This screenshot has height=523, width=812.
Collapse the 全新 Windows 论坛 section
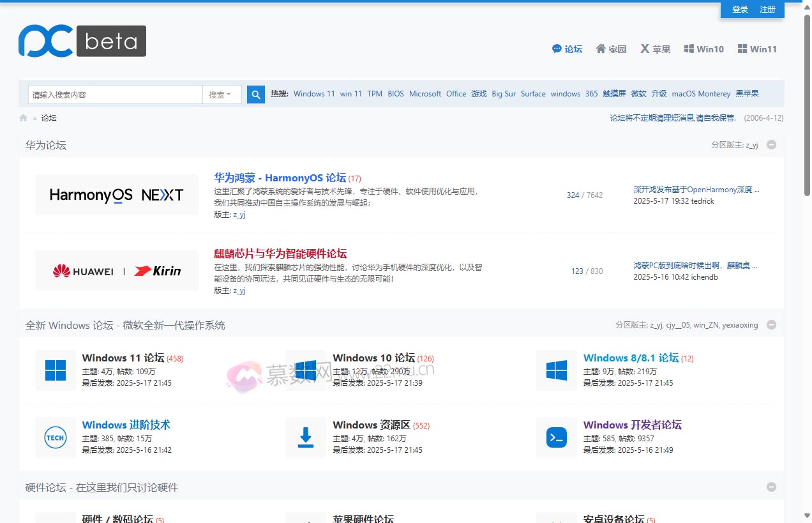pos(771,325)
